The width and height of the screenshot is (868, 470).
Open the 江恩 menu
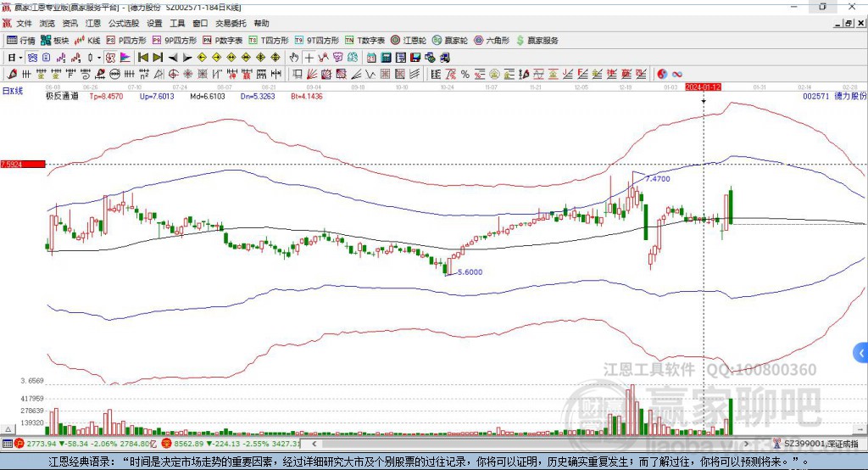click(93, 23)
